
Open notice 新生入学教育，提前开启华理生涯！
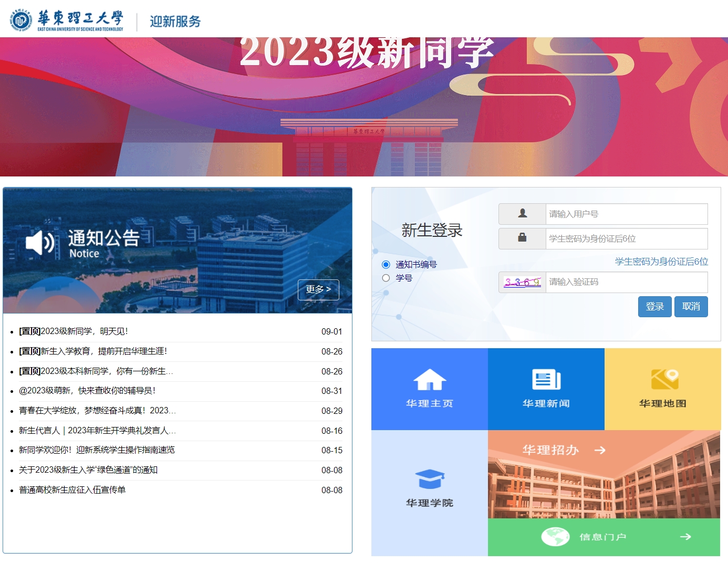(93, 351)
